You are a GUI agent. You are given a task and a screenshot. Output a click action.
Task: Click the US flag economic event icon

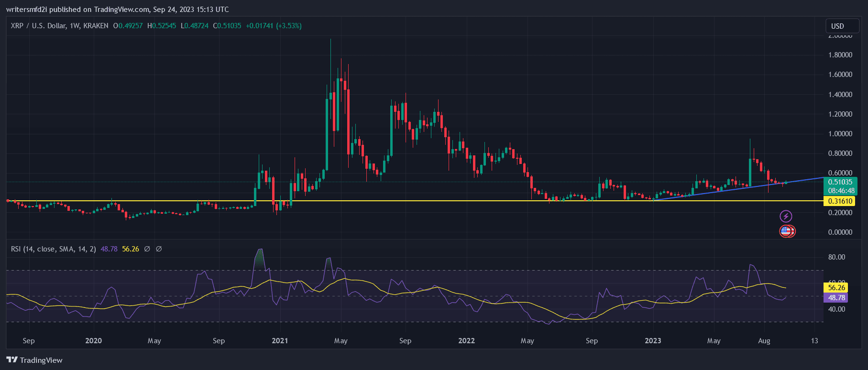coord(785,231)
